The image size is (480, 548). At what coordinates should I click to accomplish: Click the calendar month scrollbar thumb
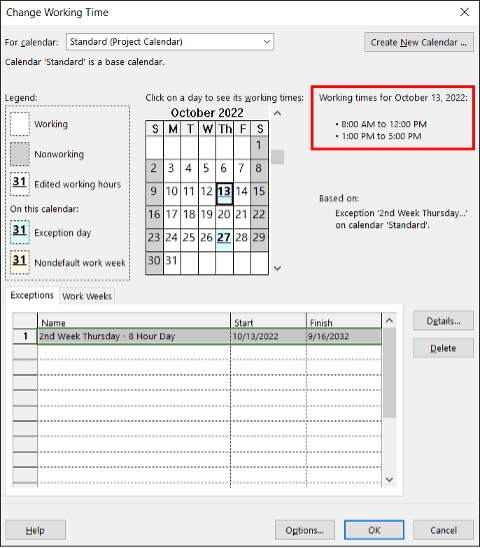277,157
